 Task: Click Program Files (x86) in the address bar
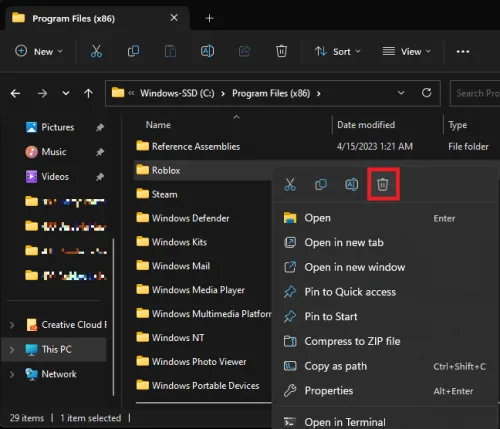[271, 93]
